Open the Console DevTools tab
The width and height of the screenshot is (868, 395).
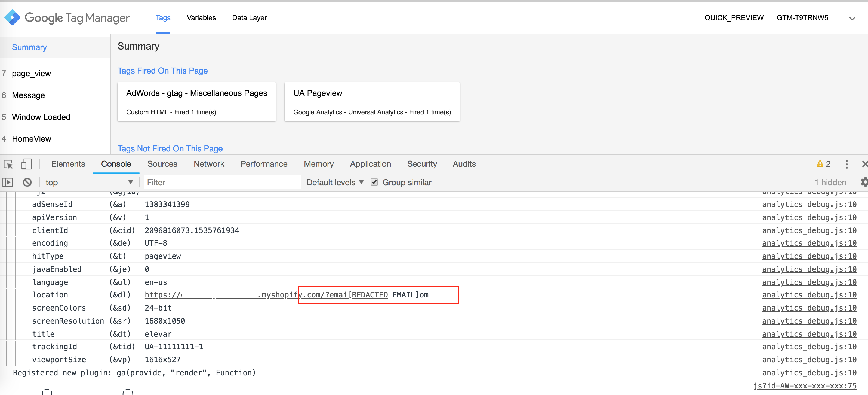tap(116, 164)
